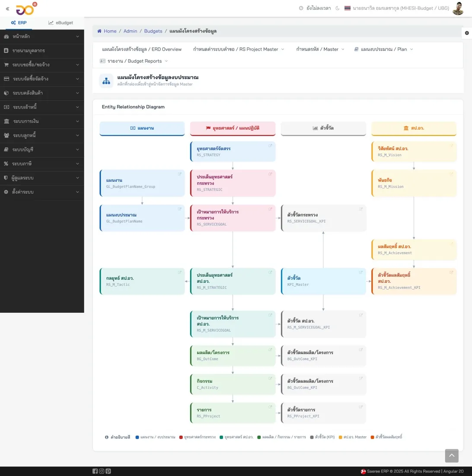
Task: Open ระบบภาษี sidebar menu
Action: coord(42,163)
